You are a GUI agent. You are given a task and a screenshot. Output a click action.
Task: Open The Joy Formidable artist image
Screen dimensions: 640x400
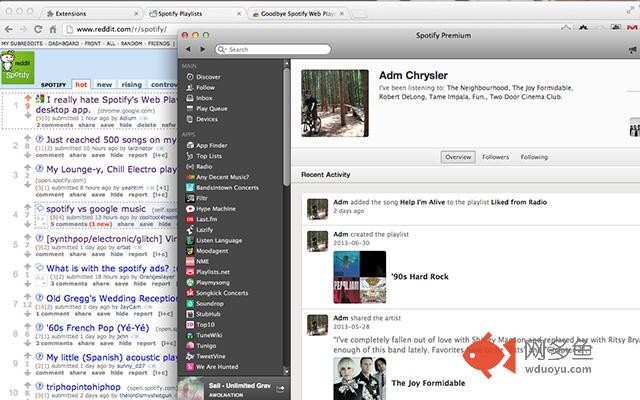tap(360, 378)
